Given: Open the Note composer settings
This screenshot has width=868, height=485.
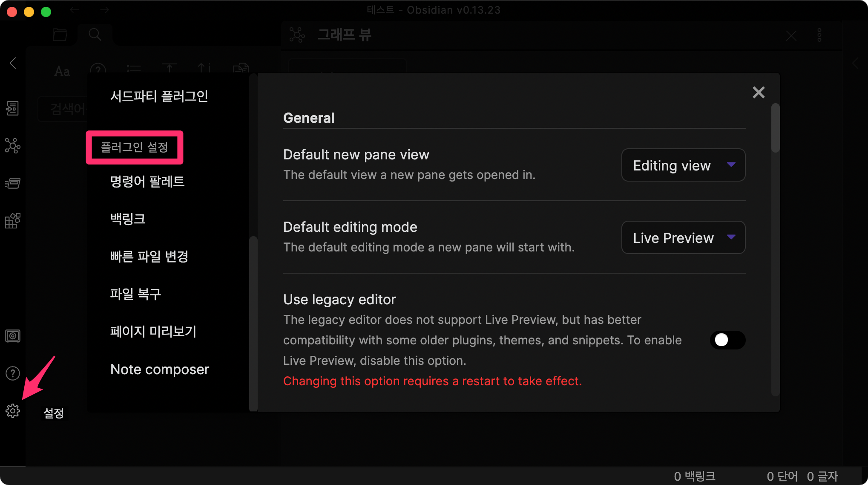Looking at the screenshot, I should (x=160, y=369).
